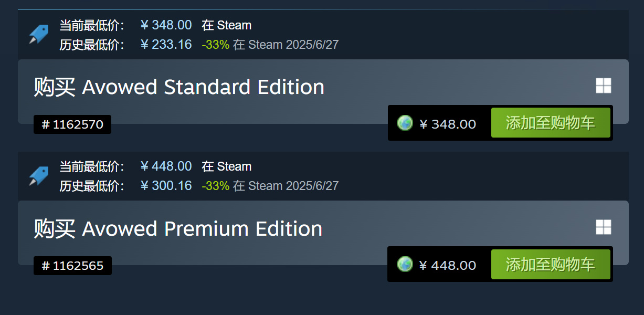Click the Windows platform icon for Standard Edition

coord(604,86)
